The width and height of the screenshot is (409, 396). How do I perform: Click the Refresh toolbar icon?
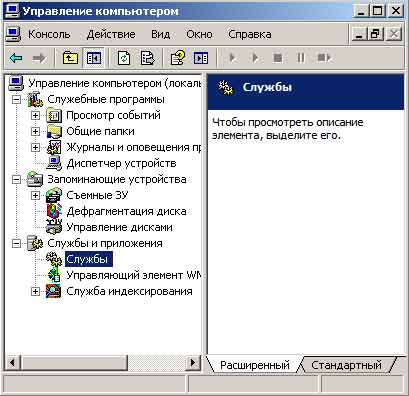tap(124, 58)
